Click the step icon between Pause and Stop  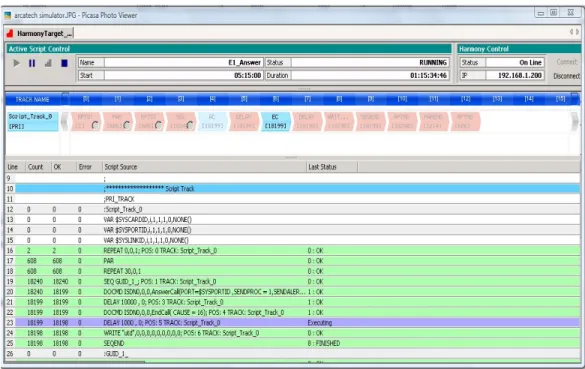(x=48, y=63)
